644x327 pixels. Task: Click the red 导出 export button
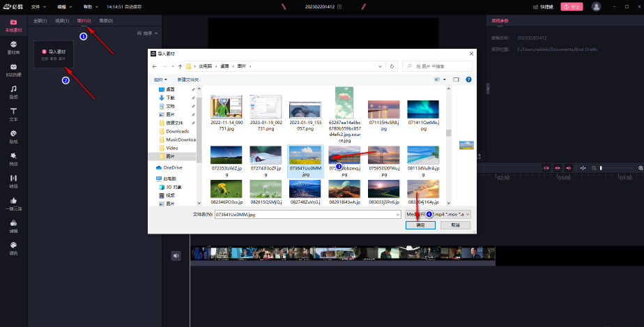(x=572, y=6)
